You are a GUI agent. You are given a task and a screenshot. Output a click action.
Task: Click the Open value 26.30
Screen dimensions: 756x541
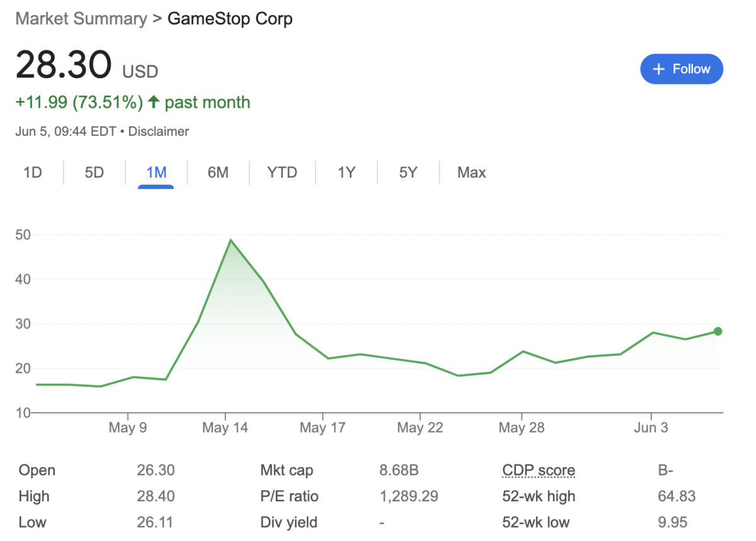click(156, 470)
